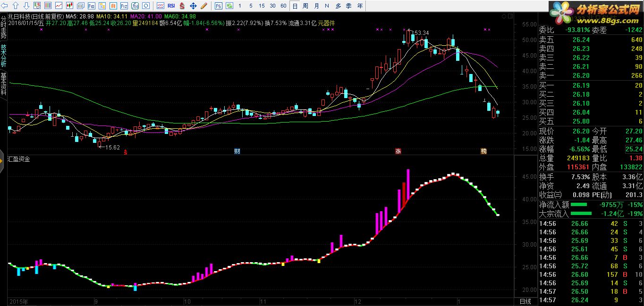Click the 12 month mark on time axis
The height and width of the screenshot is (306, 644).
[357, 301]
